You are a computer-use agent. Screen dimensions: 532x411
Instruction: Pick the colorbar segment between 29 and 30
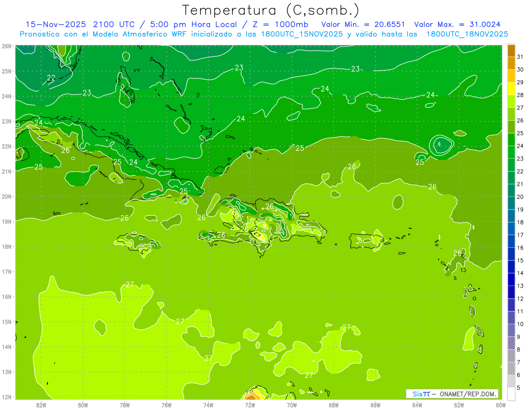click(511, 76)
